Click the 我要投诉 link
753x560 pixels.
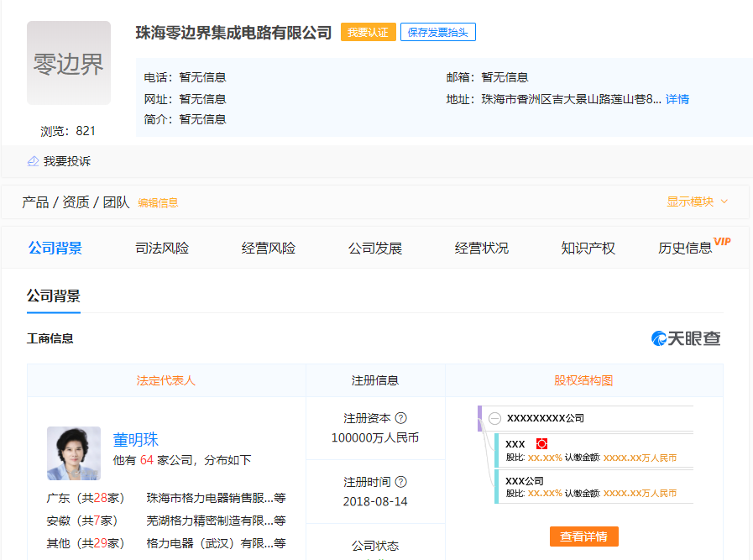[67, 161]
